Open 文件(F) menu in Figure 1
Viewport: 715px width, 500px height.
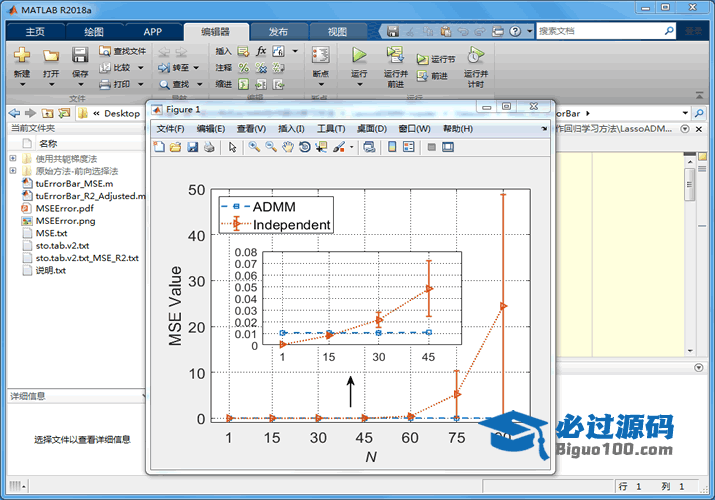[170, 129]
